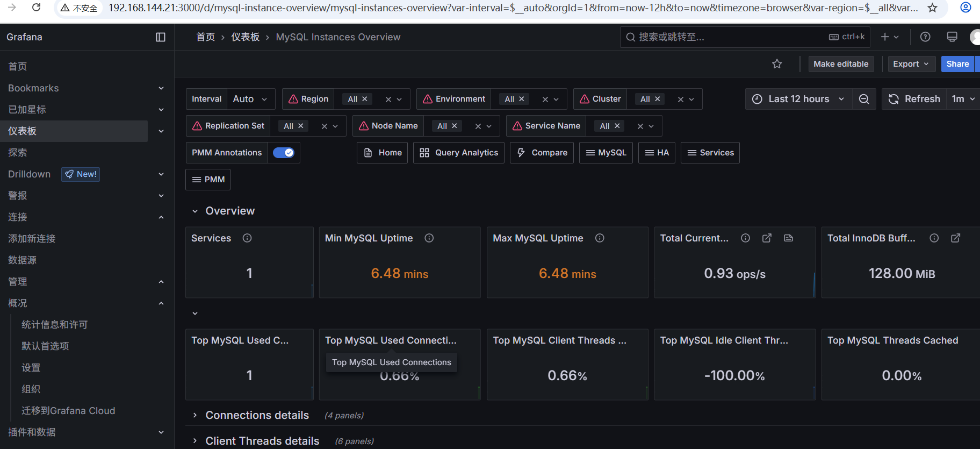Image resolution: width=980 pixels, height=449 pixels.
Task: Click the browser address bar URL
Action: (x=513, y=8)
